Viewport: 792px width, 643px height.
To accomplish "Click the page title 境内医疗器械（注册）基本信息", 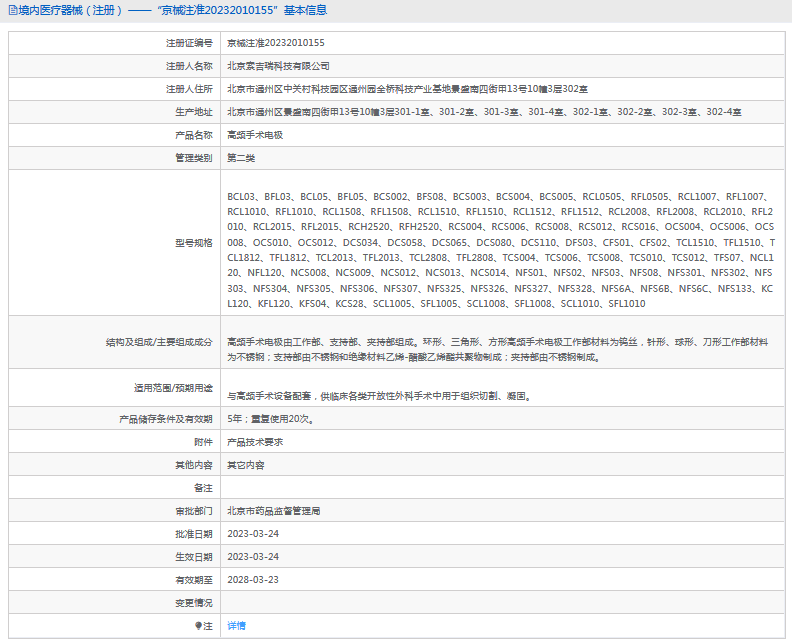I will [x=173, y=10].
